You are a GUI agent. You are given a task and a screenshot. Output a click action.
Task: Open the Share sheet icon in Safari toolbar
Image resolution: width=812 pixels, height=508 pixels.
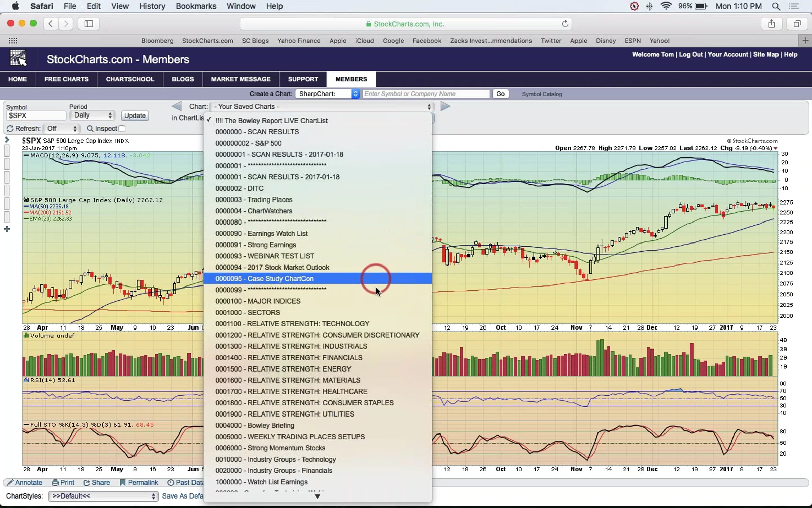click(x=771, y=24)
